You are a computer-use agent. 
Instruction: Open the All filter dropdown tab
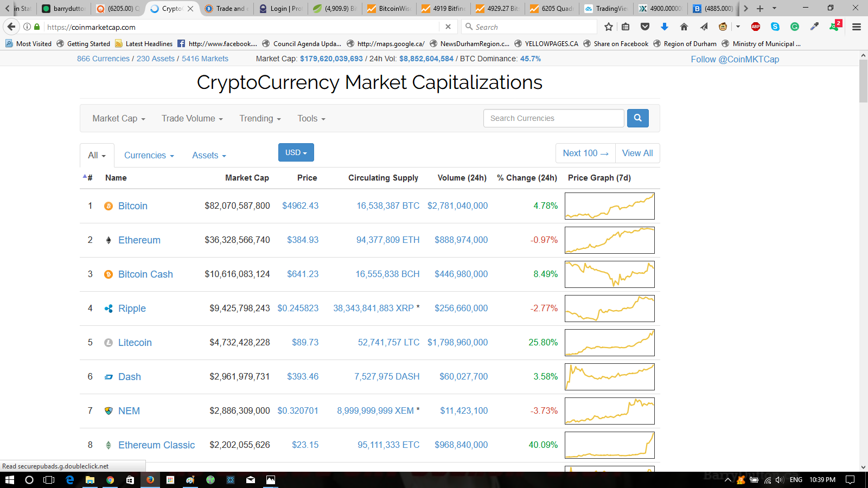point(97,155)
